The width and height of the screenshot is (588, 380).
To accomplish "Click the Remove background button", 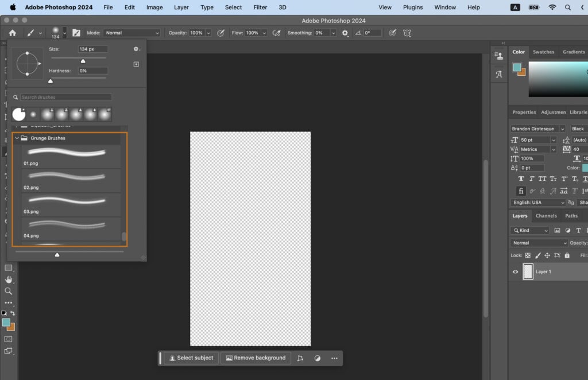I will [256, 358].
